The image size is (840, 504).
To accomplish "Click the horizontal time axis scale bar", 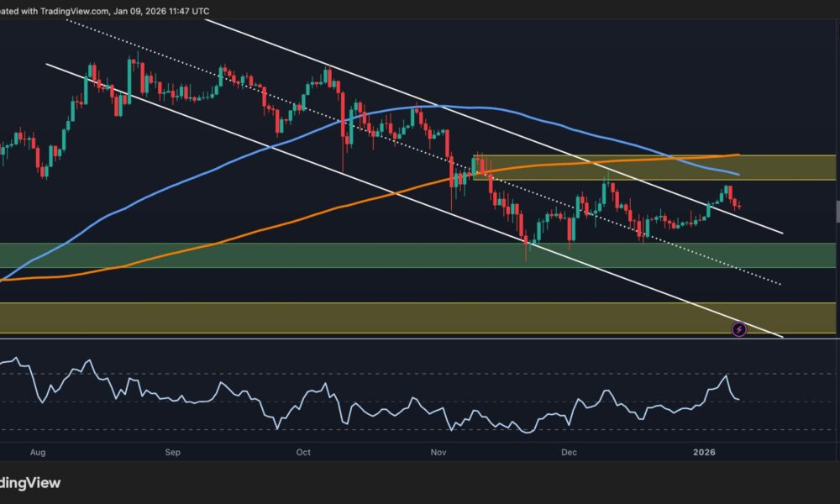I will [x=420, y=452].
